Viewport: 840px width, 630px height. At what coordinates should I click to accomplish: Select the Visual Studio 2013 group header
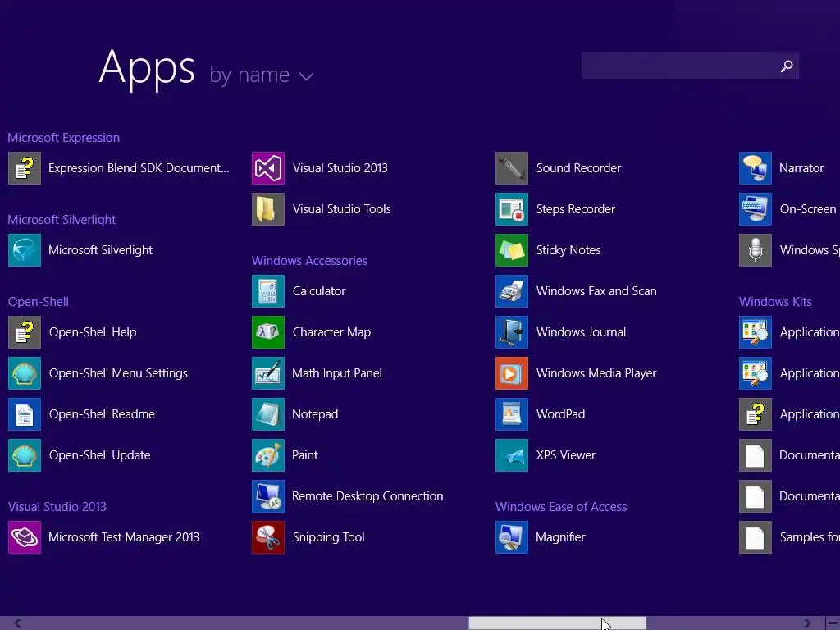(x=57, y=507)
